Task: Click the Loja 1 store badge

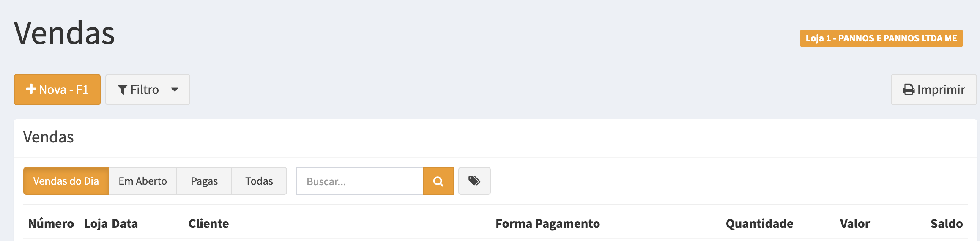Action: click(x=881, y=38)
